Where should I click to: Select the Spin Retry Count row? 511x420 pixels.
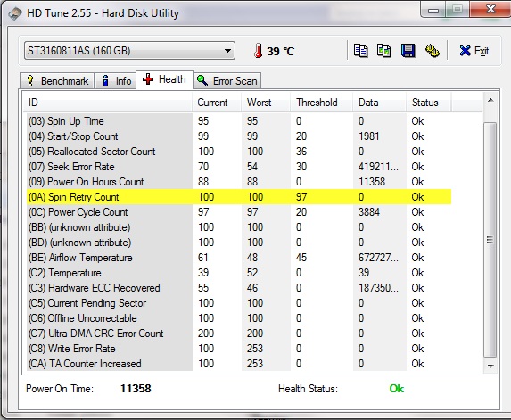238,197
